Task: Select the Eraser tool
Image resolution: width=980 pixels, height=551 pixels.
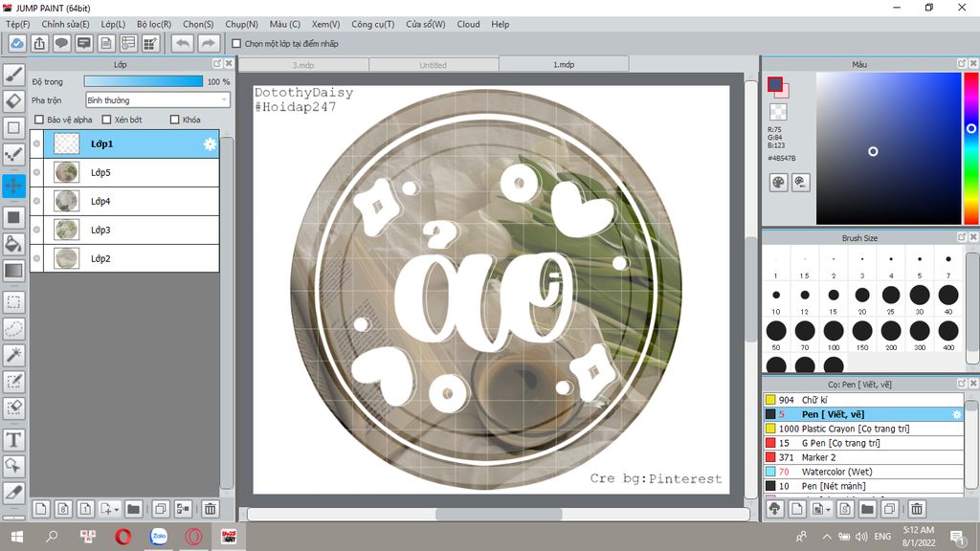Action: point(13,101)
